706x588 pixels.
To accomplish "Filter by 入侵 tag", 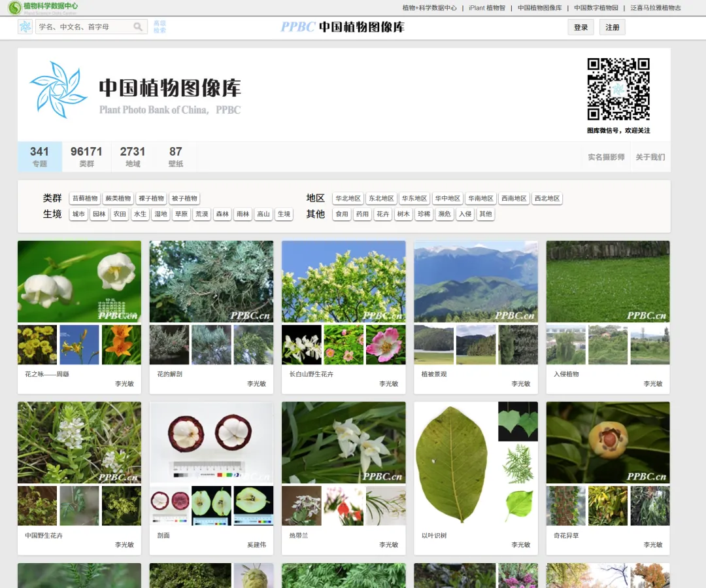I will (x=465, y=214).
